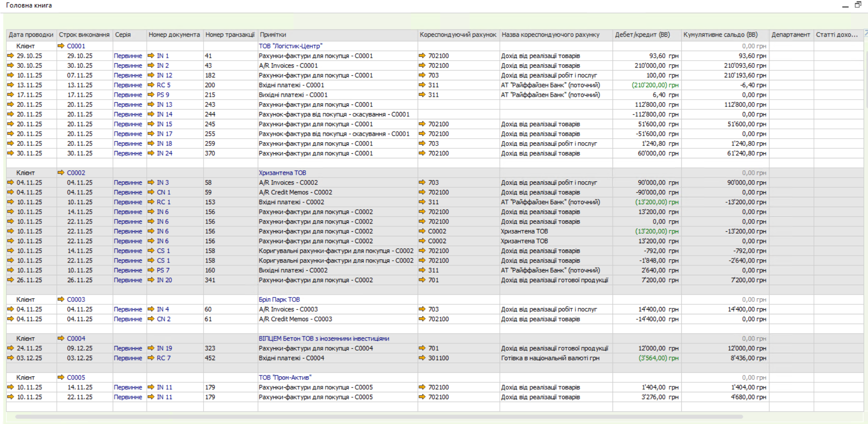Click the Первинне series link in the RC 7 row
Image resolution: width=868 pixels, height=424 pixels.
[128, 358]
